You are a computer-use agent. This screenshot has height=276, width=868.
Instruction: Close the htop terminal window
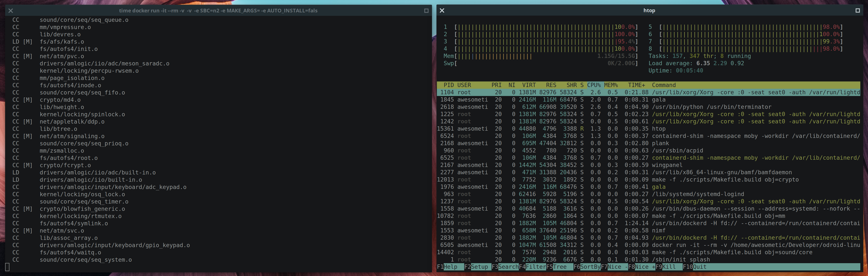pyautogui.click(x=442, y=10)
